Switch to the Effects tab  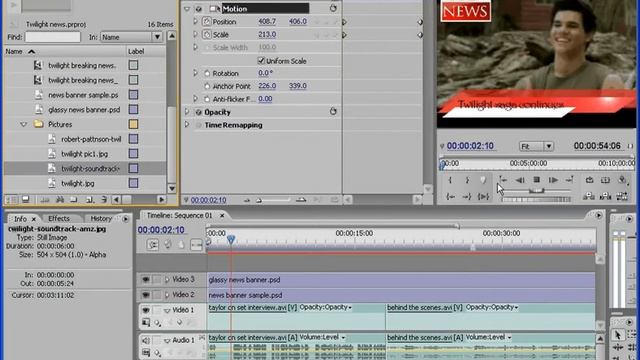tap(59, 218)
